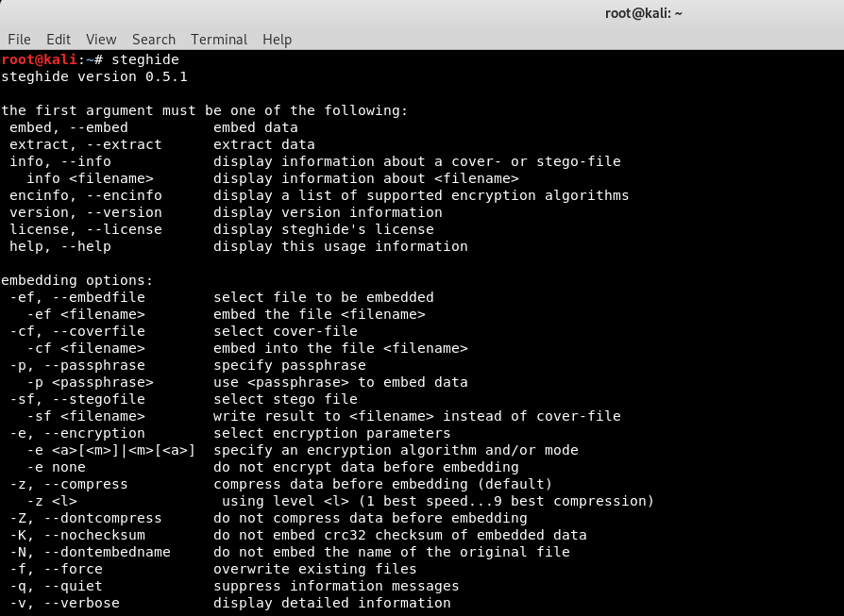
Task: Open the Terminal menu
Action: pyautogui.click(x=218, y=40)
